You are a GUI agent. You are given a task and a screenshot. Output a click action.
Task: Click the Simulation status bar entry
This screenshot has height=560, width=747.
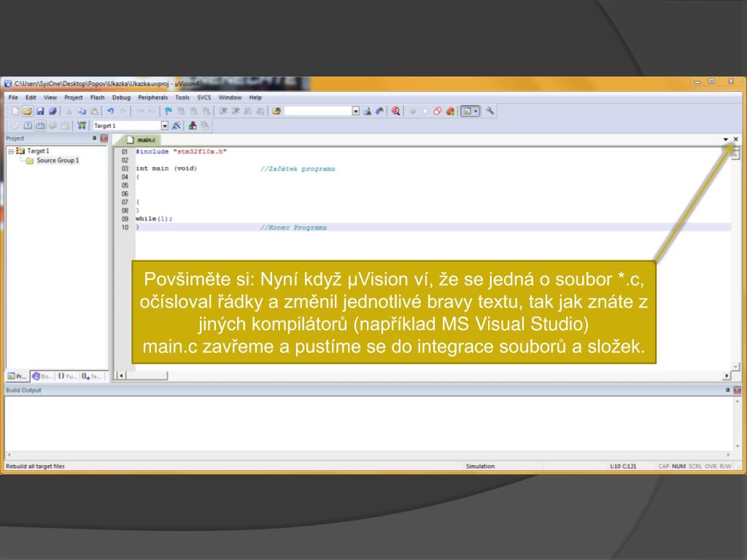pos(480,466)
